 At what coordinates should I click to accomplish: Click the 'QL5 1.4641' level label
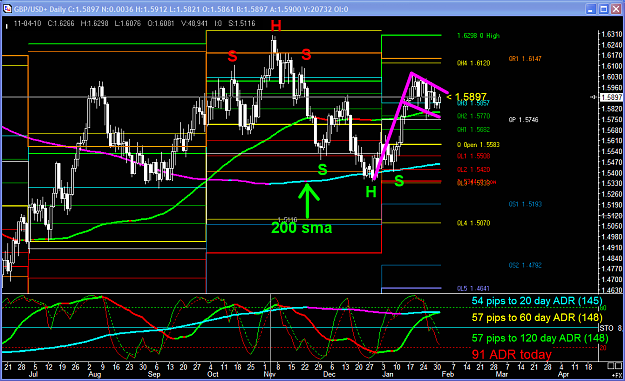[473, 289]
